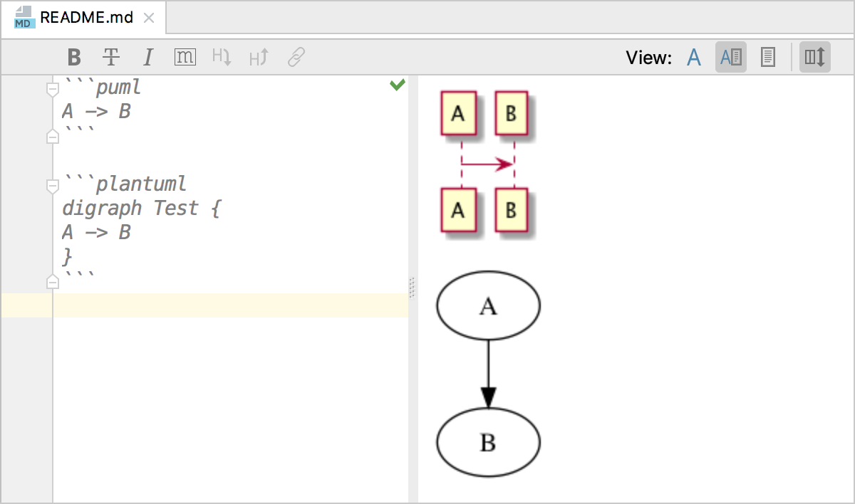This screenshot has height=504, width=855.
Task: Insert a link using chain icon
Action: [296, 58]
